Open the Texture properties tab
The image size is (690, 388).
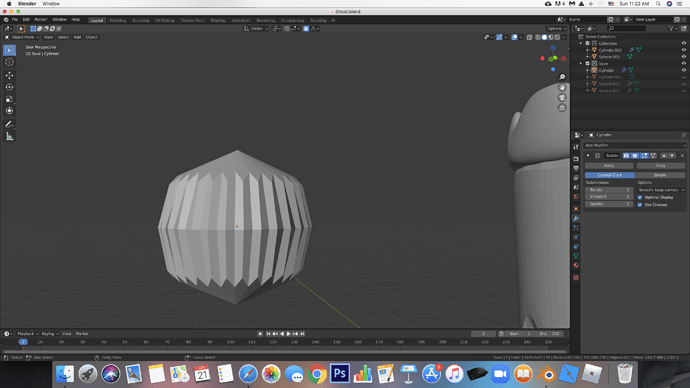click(x=576, y=278)
